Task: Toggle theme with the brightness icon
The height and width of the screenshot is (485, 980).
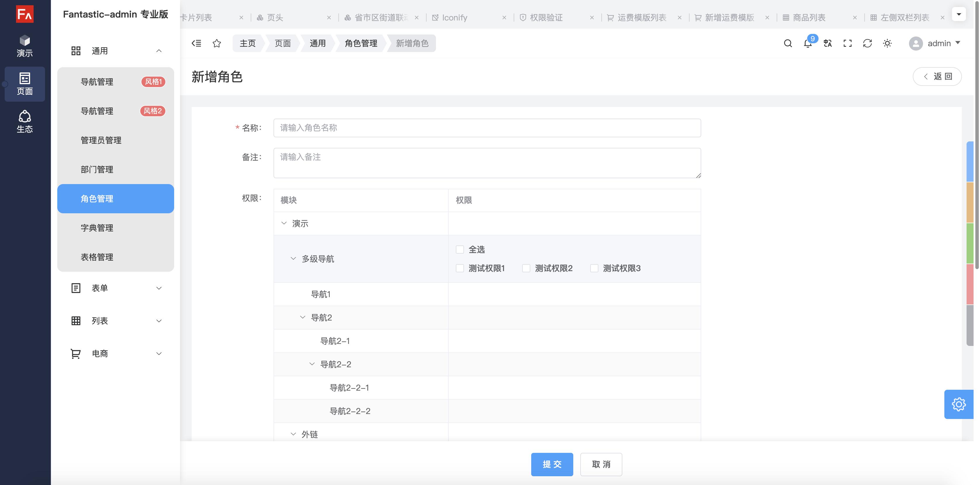Action: click(888, 43)
